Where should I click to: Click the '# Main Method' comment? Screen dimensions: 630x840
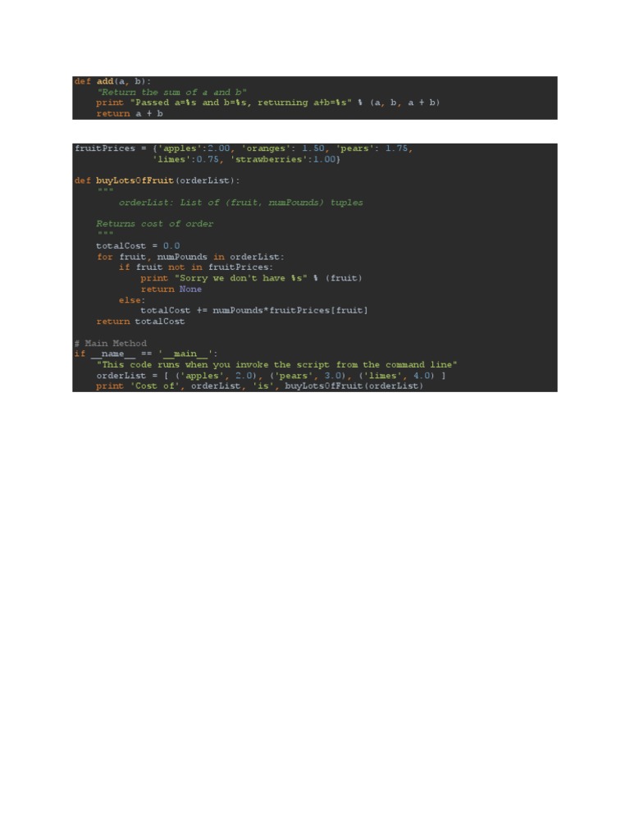[x=111, y=344]
